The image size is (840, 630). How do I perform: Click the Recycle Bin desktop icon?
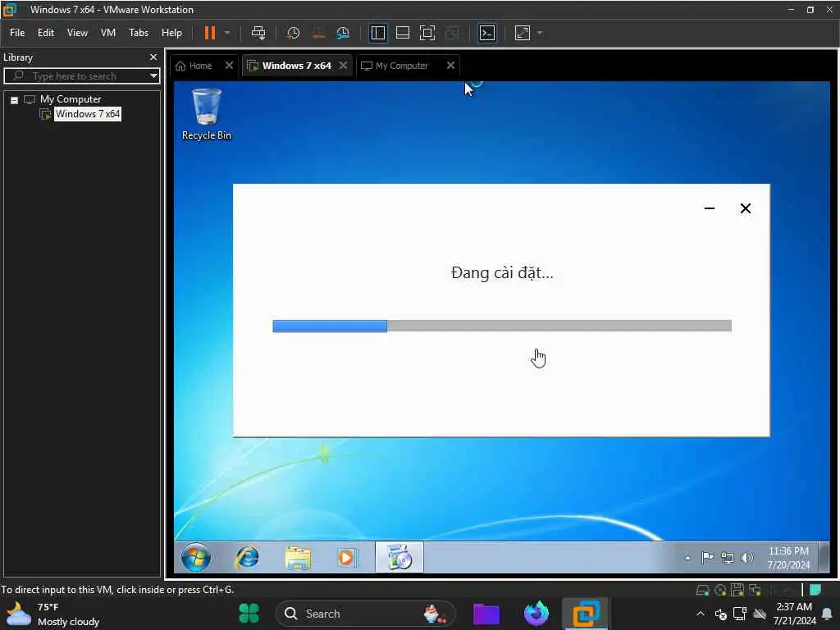206,115
